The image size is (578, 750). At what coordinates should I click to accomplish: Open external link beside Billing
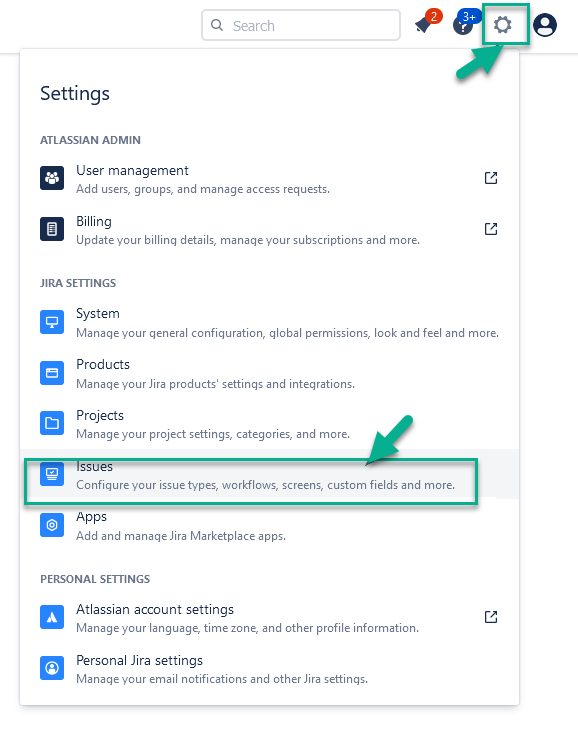491,229
